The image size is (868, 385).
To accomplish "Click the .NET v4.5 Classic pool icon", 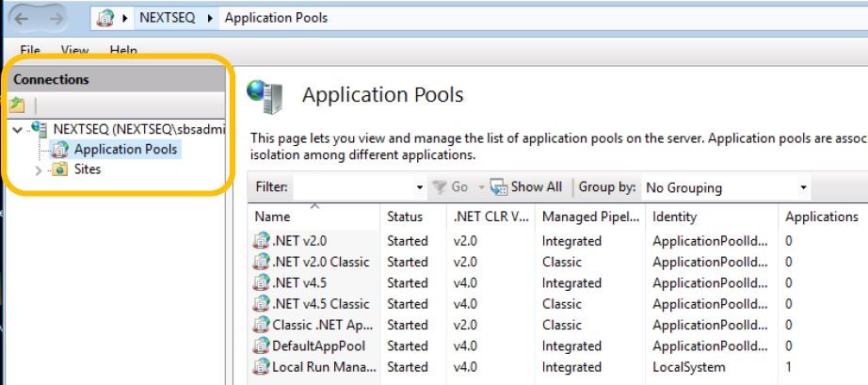I will 261,303.
